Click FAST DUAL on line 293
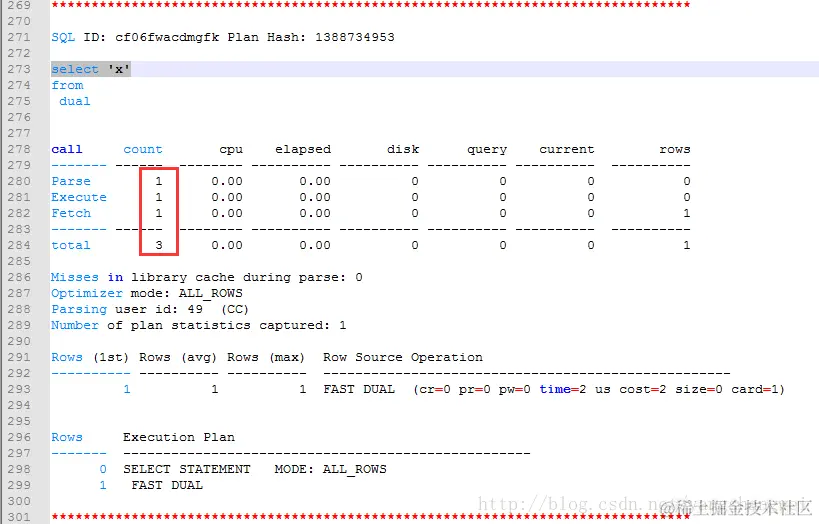 coord(359,389)
